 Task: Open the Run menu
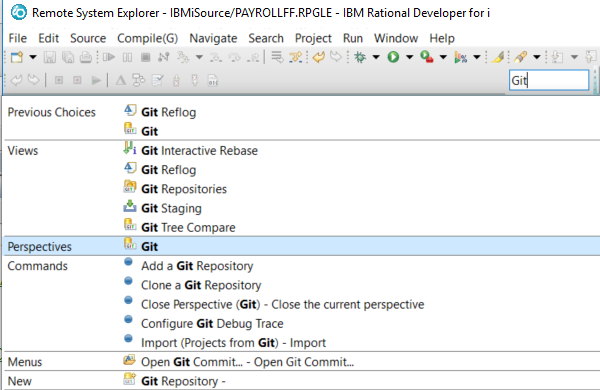coord(352,38)
